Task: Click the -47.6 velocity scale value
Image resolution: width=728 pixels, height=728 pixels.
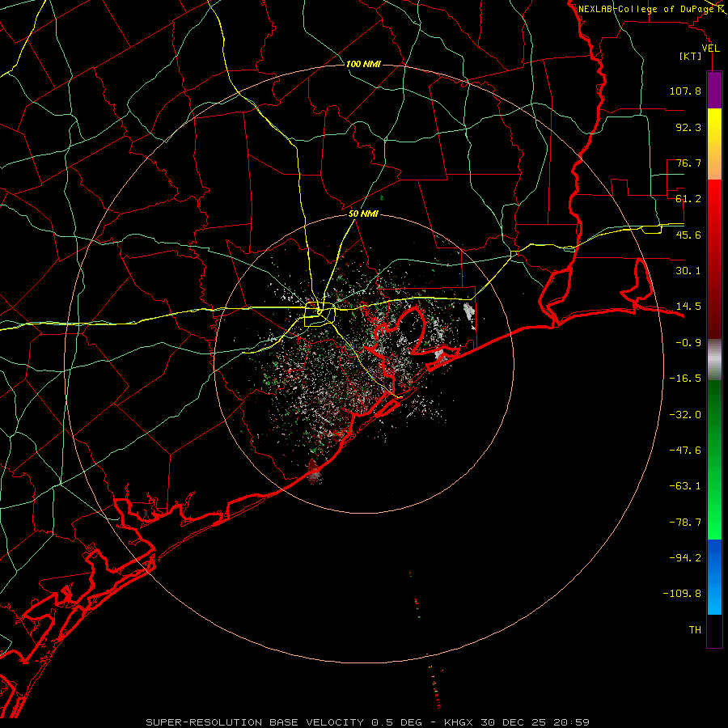Action: 685,451
